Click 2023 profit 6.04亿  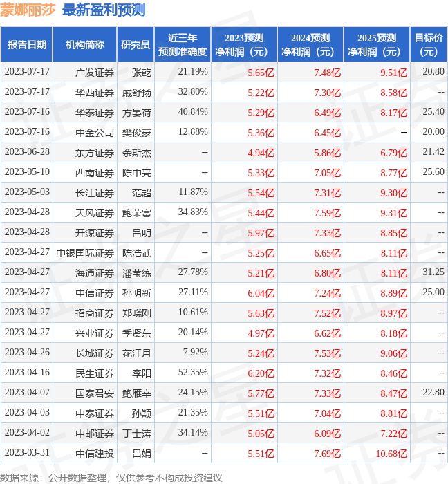(x=261, y=293)
